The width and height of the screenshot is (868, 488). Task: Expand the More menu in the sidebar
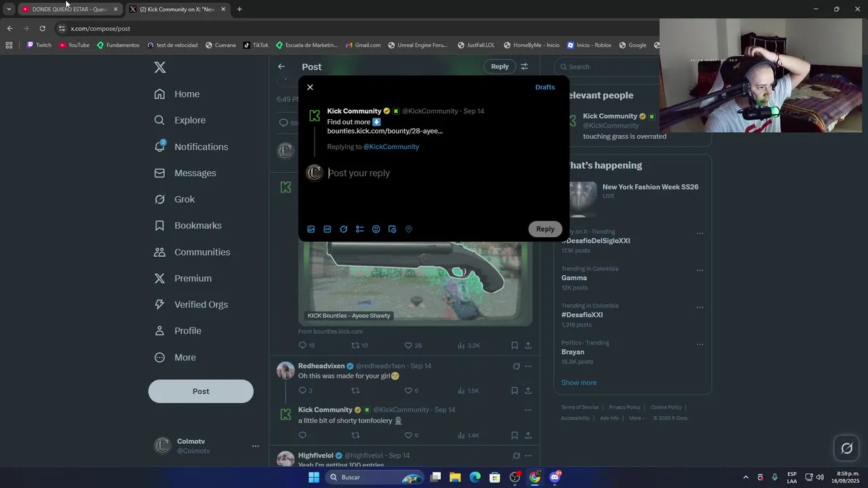pyautogui.click(x=175, y=358)
